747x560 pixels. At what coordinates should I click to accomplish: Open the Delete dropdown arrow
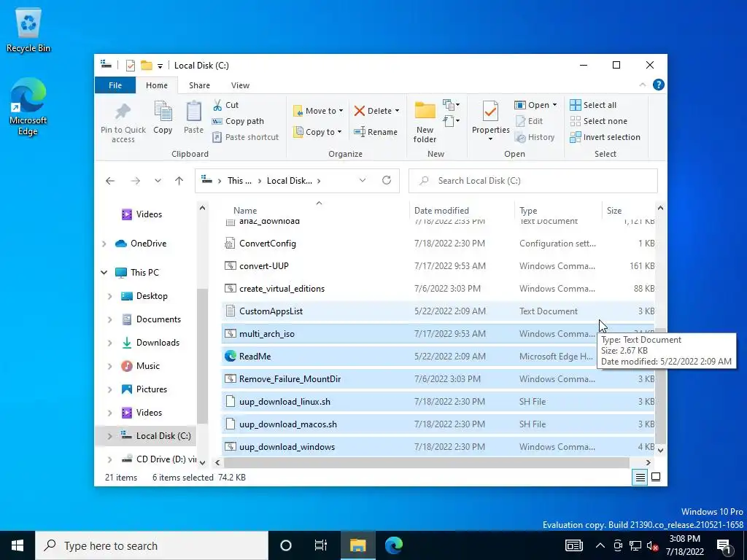(x=397, y=111)
